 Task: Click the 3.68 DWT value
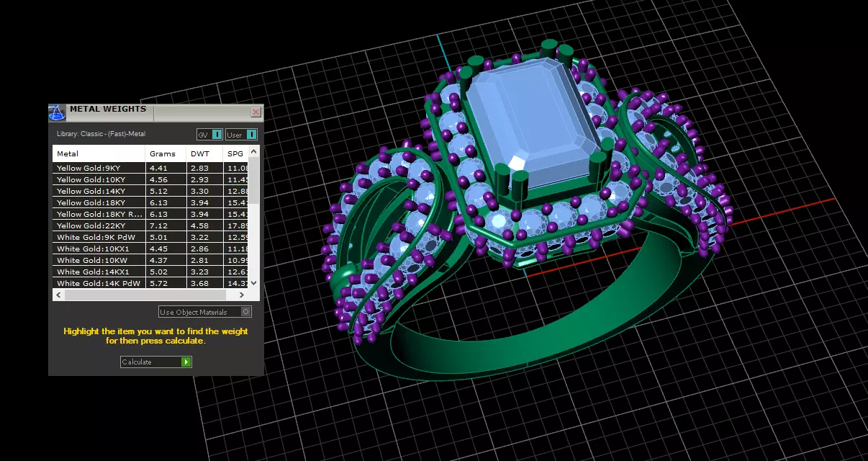199,283
